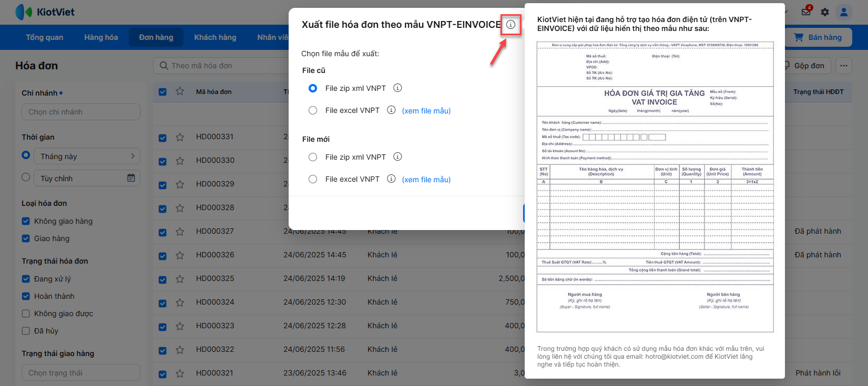
Task: Open invoice HD000327 row code
Action: (x=215, y=231)
